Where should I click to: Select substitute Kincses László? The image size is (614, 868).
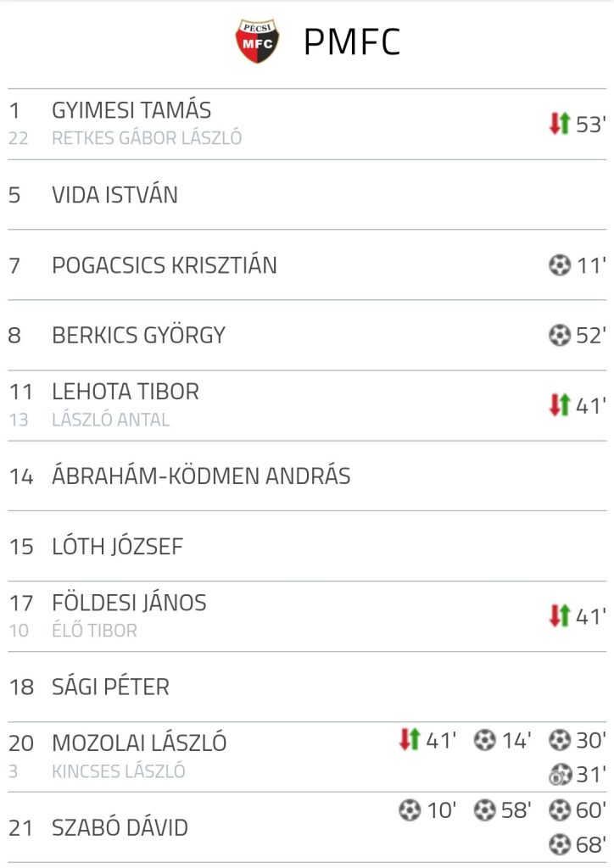pyautogui.click(x=119, y=771)
